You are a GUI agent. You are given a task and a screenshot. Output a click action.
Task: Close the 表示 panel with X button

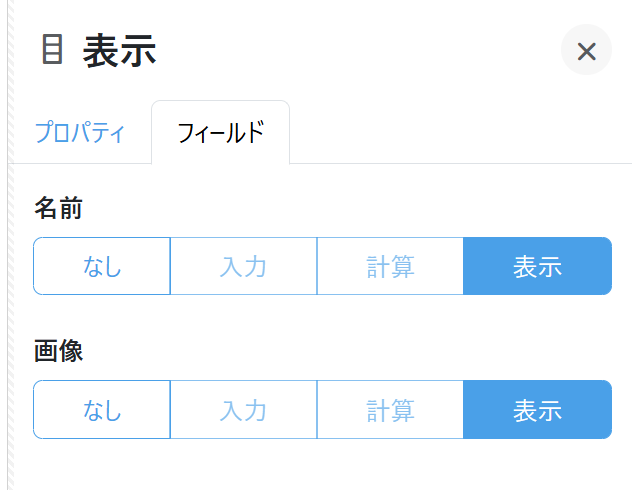(x=586, y=50)
